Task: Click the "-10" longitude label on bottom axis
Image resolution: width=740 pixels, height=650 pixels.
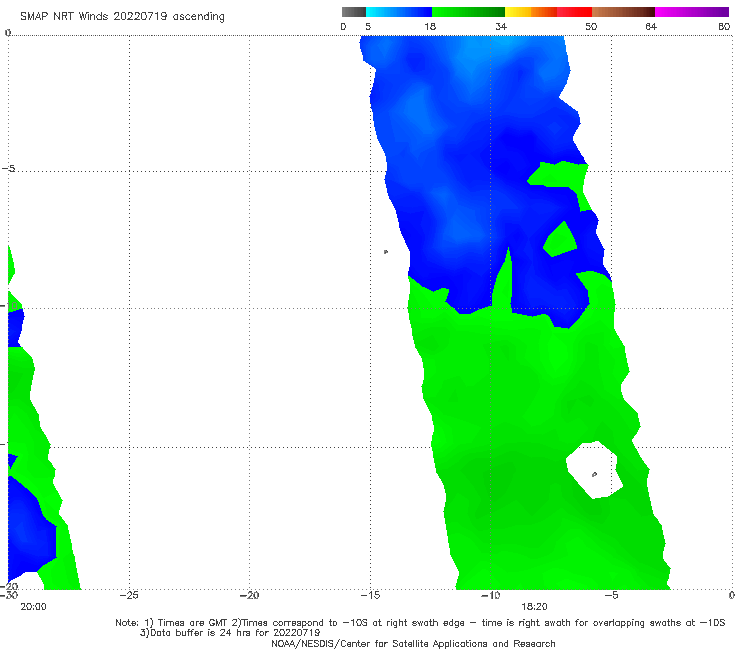Action: point(490,595)
